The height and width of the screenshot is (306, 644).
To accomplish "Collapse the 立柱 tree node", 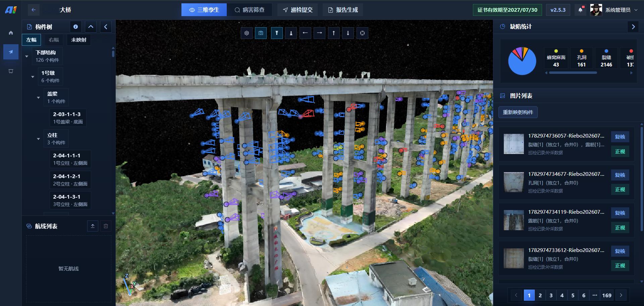I will 38,139.
